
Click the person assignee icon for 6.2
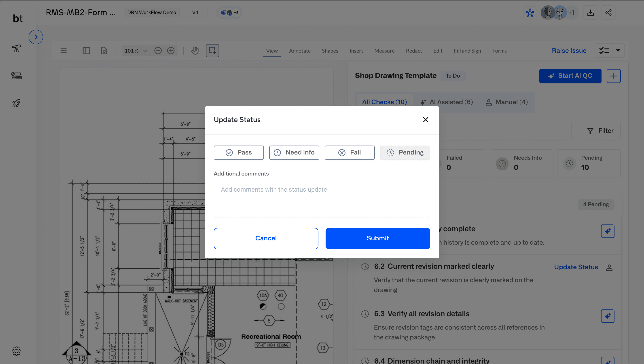[x=609, y=267]
